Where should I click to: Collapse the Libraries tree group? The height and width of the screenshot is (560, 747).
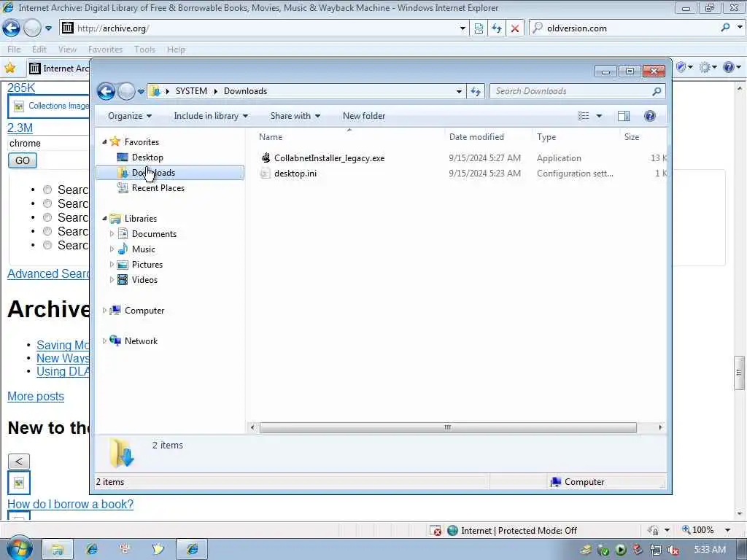tap(104, 219)
